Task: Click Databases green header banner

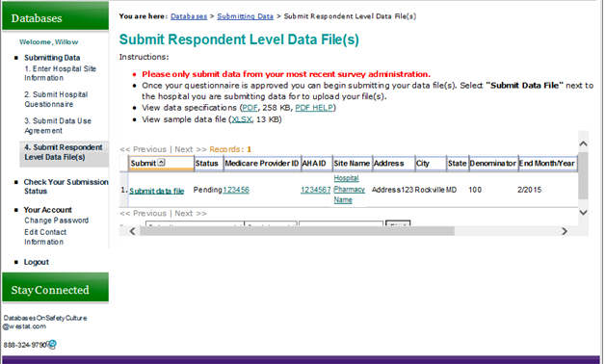Action: click(56, 16)
